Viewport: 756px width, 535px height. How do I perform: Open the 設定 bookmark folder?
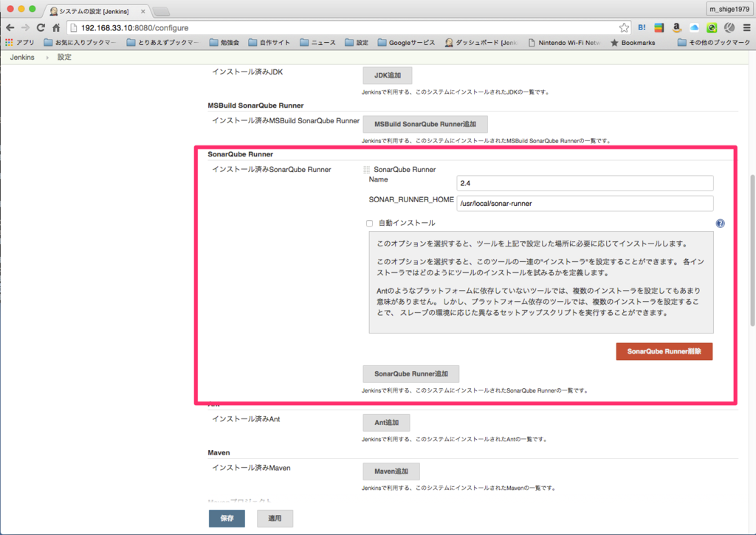tap(357, 42)
